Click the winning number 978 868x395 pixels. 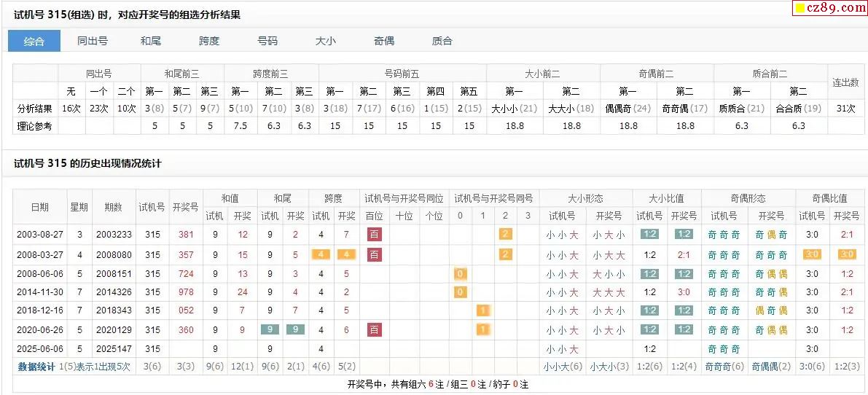[185, 292]
